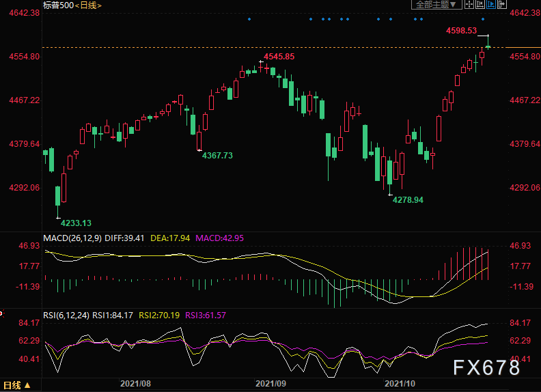Screen dimensions: 541x392
Task: Click the 4598.53 high price annotation
Action: (x=461, y=31)
